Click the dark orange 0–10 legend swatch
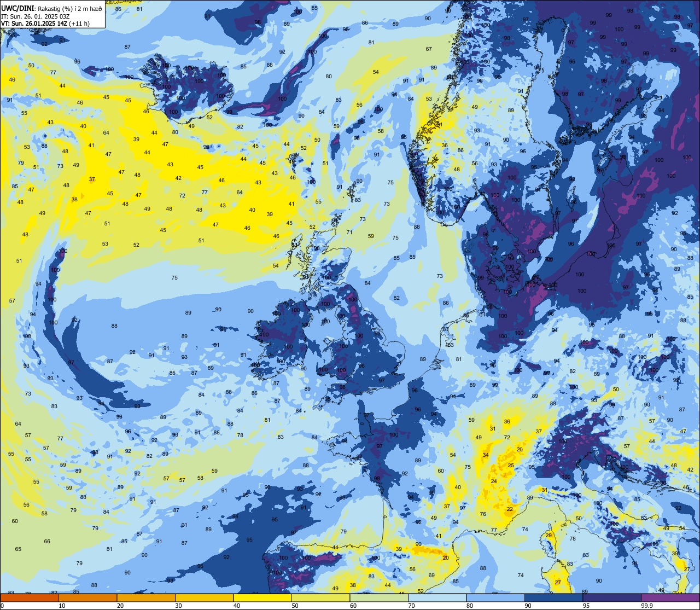 pos(30,598)
